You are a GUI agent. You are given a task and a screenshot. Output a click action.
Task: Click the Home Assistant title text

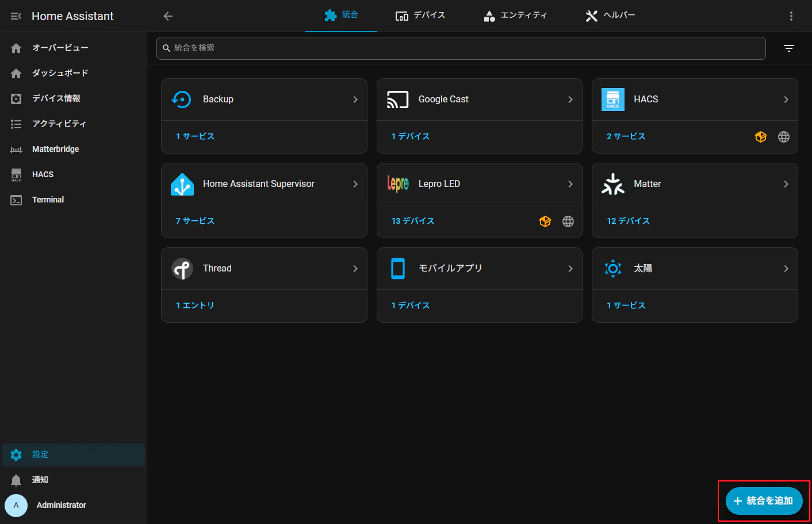(x=72, y=16)
